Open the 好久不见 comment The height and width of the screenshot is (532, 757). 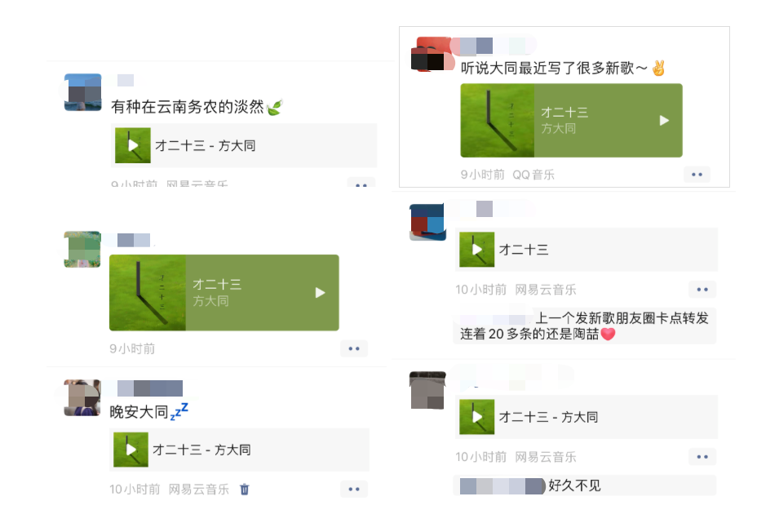click(585, 485)
